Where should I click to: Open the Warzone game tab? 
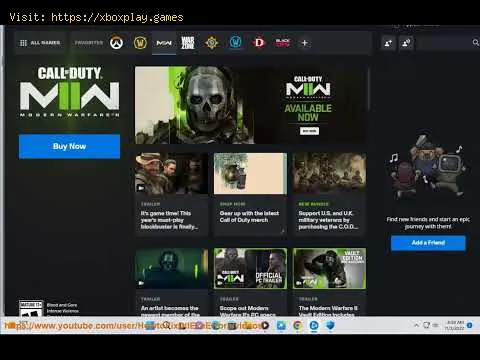[x=188, y=43]
